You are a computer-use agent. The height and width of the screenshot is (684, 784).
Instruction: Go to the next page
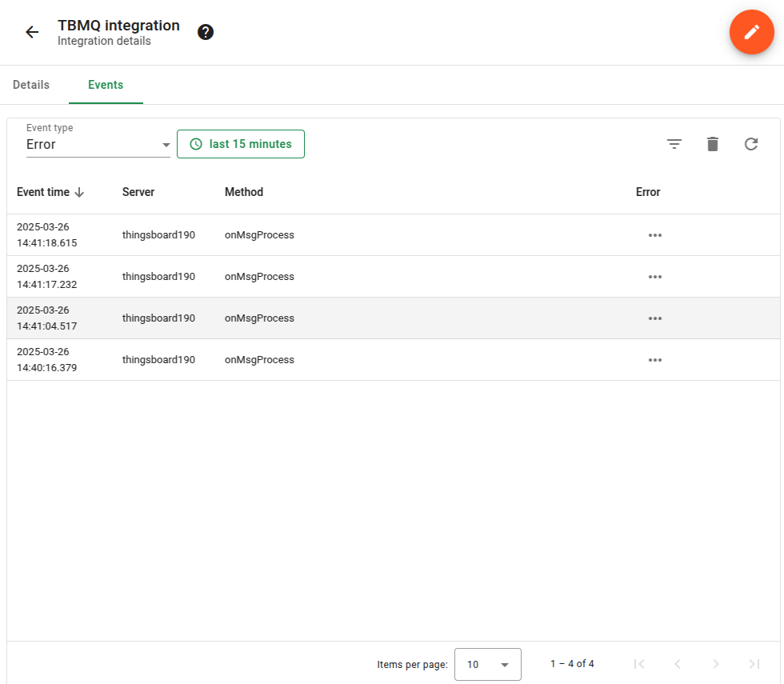[x=716, y=664]
